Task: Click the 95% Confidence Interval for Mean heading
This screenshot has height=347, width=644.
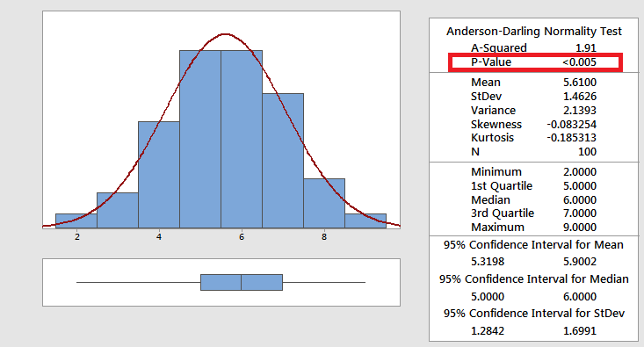Action: point(533,245)
